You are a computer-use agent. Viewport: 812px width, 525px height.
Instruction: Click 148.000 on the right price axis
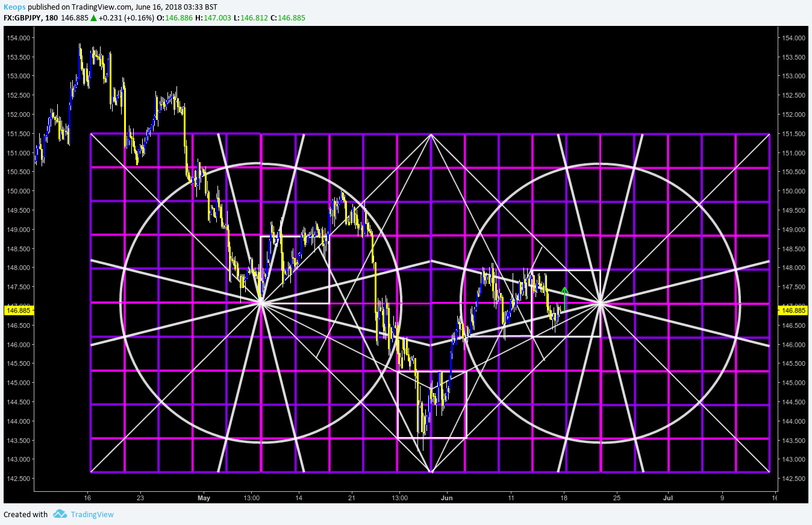793,268
